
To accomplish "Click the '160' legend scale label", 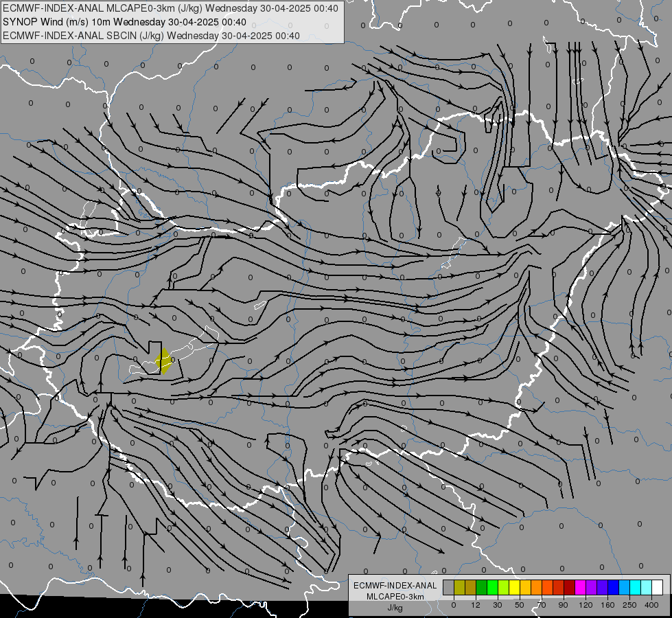I will coord(607,605).
